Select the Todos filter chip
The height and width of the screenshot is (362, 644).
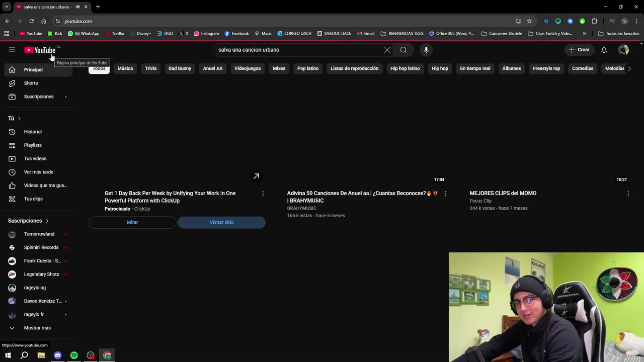tap(99, 68)
